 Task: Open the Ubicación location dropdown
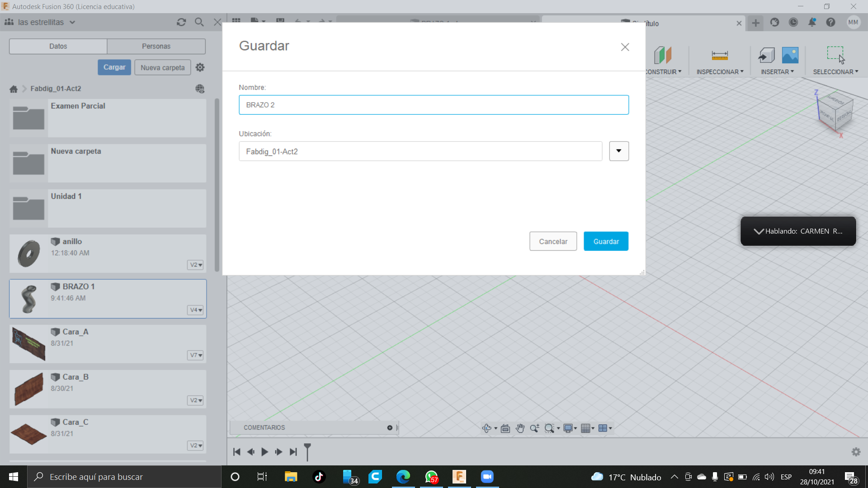point(618,151)
